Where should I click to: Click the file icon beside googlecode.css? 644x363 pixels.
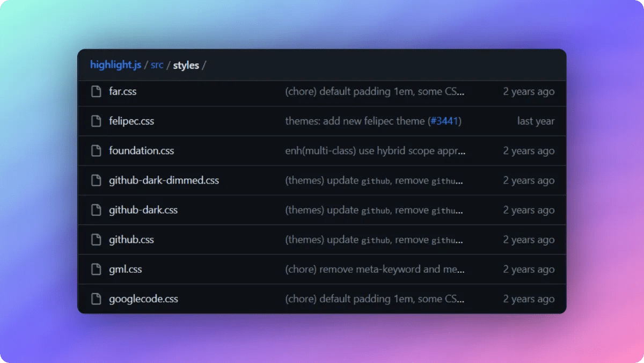point(97,299)
